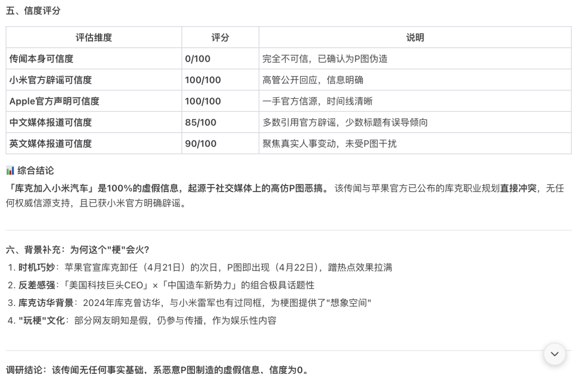Click the 小米官方辟谣可信度 row label
This screenshot has height=382, width=588.
(51, 80)
